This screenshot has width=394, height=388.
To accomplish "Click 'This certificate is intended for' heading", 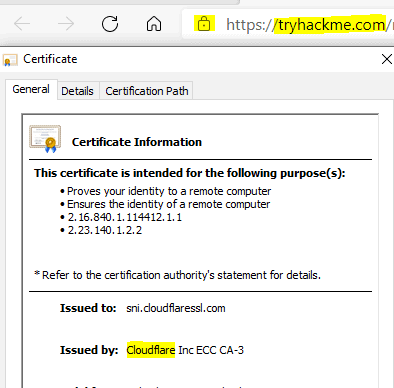I will click(x=190, y=173).
